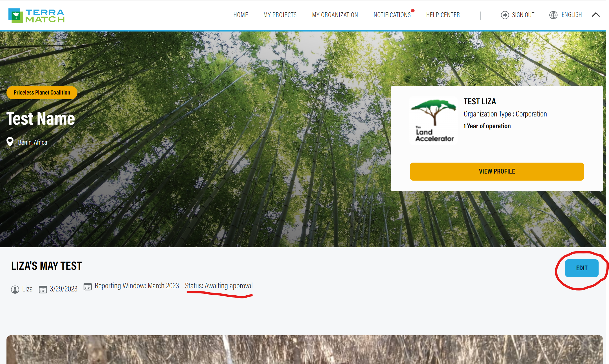Click the sign out arrow icon

(x=505, y=15)
